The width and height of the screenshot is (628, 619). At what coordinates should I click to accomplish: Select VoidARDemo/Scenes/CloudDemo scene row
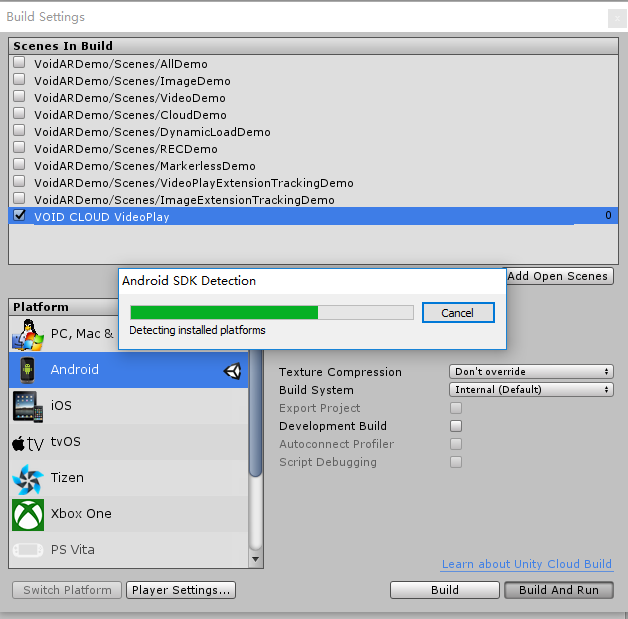click(x=313, y=115)
